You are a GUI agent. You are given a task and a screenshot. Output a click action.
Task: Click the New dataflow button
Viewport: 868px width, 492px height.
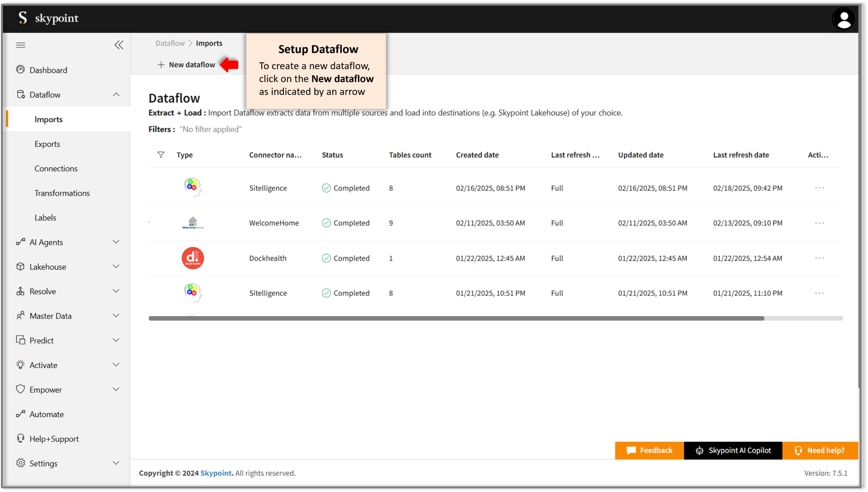point(186,65)
